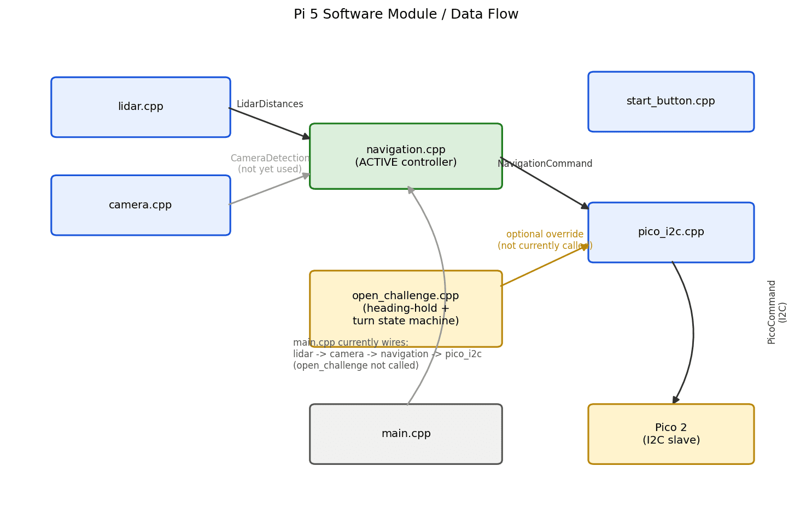Screen dimensions: 812x524
Task: Select the start_button.cpp box
Action: tap(671, 102)
